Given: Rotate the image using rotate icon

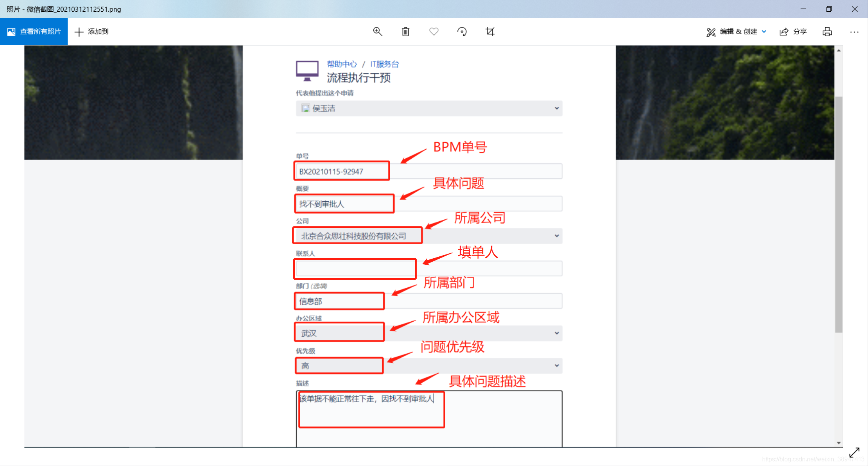Looking at the screenshot, I should (x=462, y=32).
